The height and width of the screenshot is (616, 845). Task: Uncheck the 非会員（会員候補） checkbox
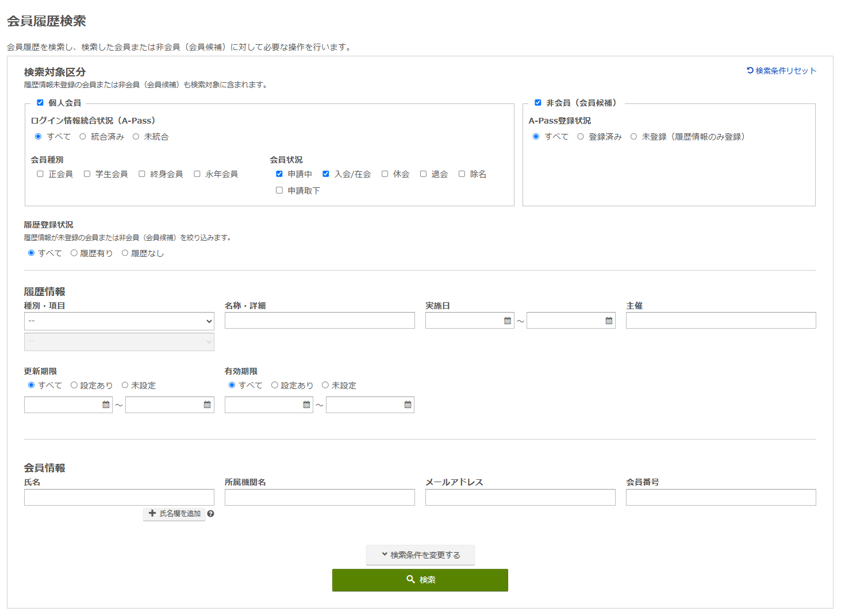pyautogui.click(x=538, y=103)
